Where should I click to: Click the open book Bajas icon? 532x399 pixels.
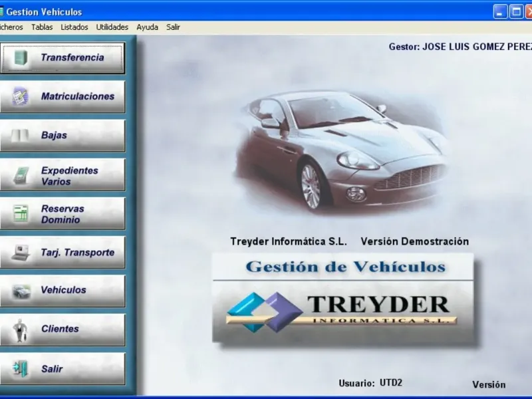(20, 136)
